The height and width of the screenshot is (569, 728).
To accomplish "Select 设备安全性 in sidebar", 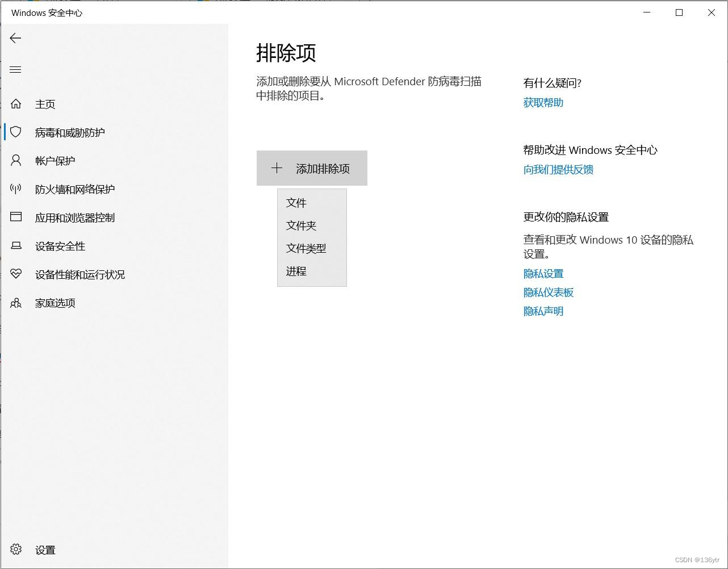I will [x=114, y=246].
